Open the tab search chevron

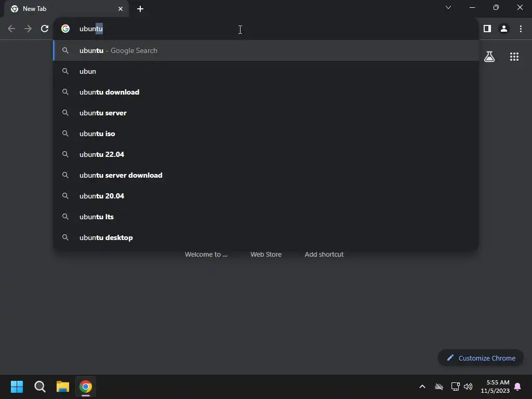tap(448, 7)
